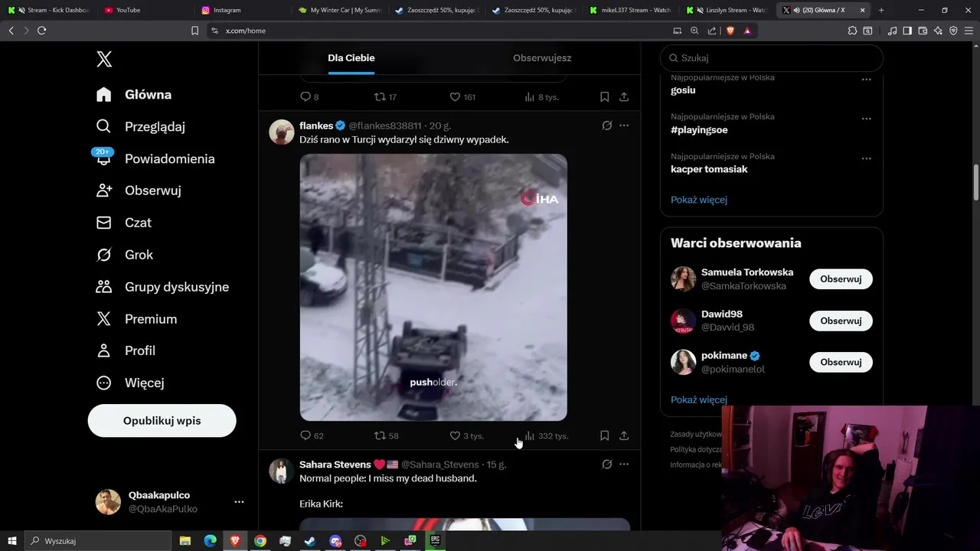Follow pokimane with Obserwuj button
Viewport: 980px width, 551px height.
pos(841,362)
